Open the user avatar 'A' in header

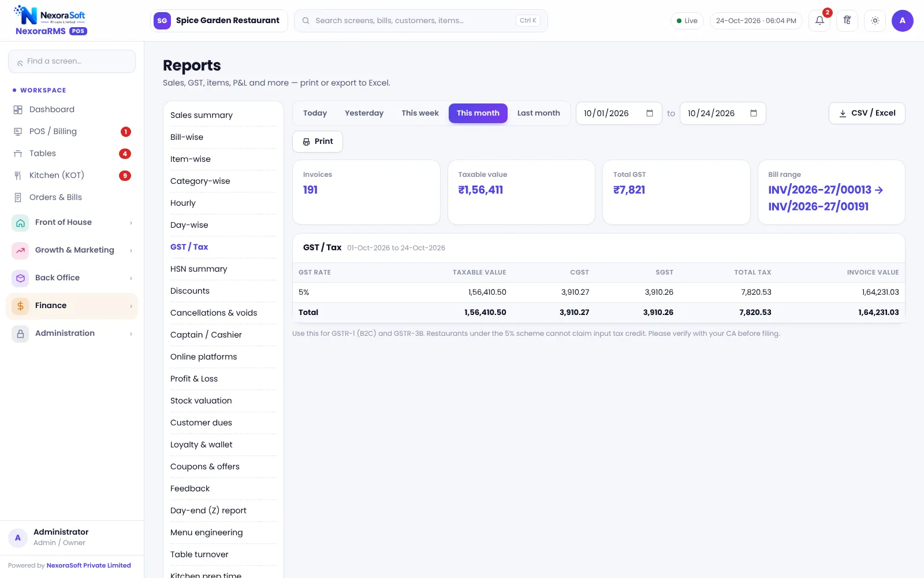[x=902, y=21]
